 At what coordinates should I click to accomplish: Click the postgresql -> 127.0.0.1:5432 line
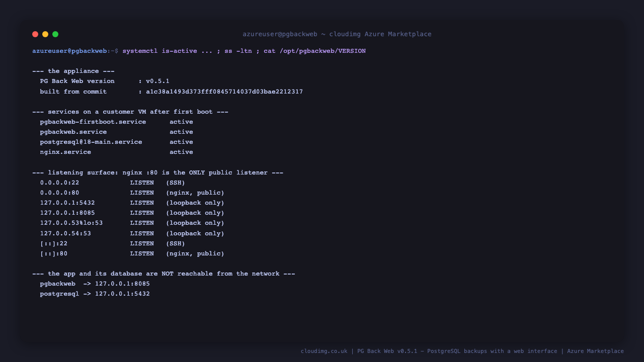(x=95, y=294)
